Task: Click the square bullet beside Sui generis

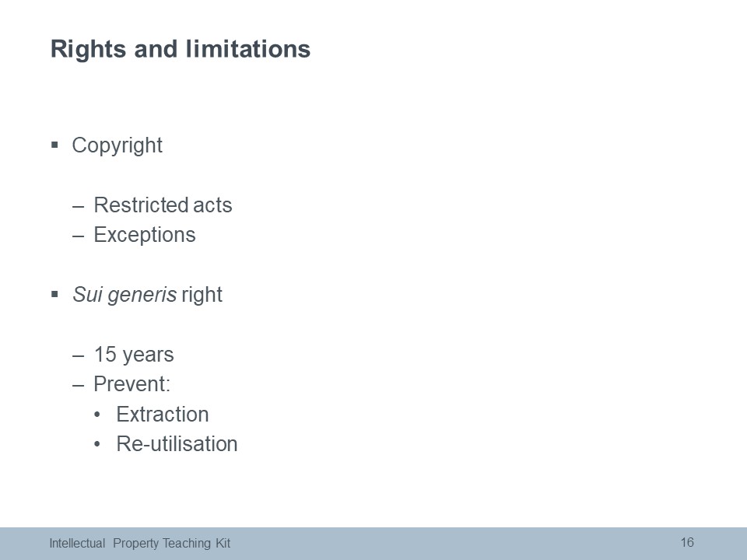Action: pyautogui.click(x=54, y=294)
